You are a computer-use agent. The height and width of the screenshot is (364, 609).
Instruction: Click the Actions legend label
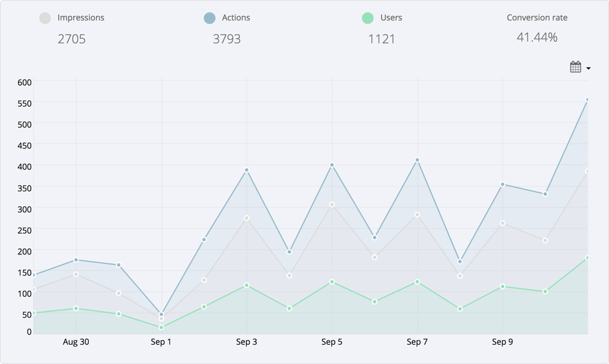point(236,18)
